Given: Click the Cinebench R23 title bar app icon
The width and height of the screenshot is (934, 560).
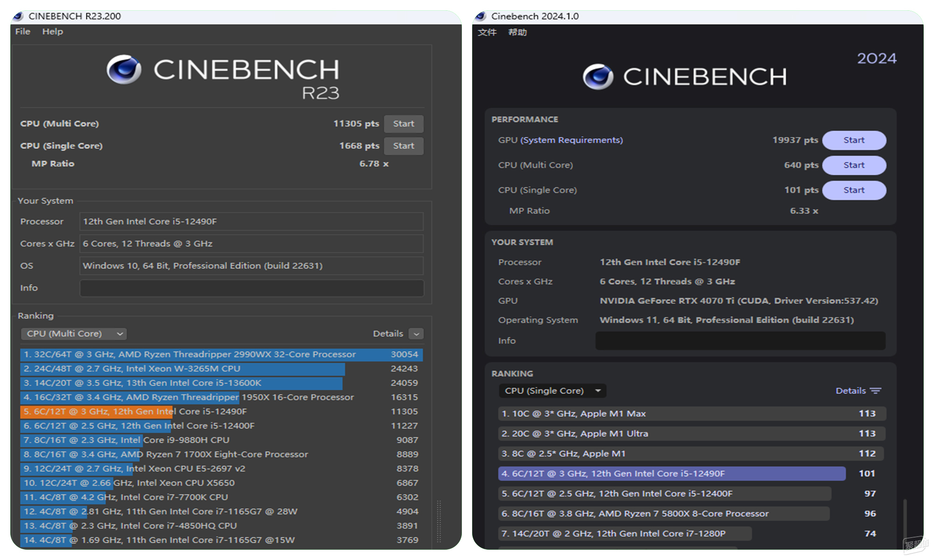Looking at the screenshot, I should [18, 16].
